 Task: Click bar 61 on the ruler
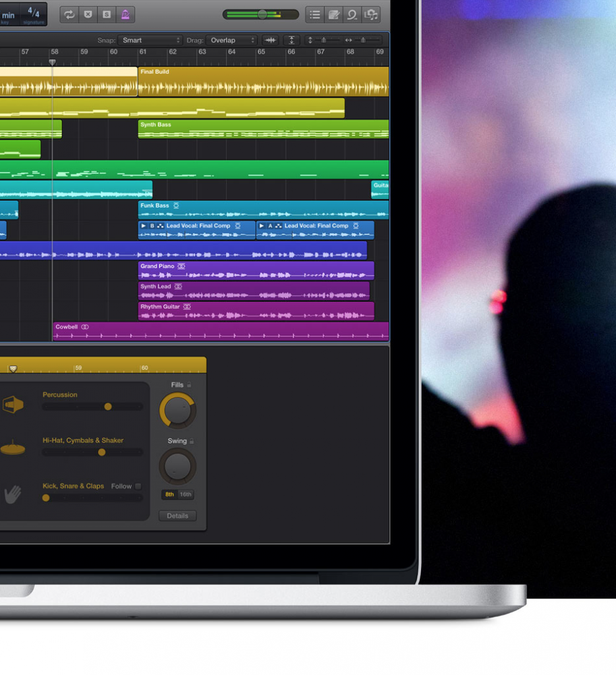142,51
